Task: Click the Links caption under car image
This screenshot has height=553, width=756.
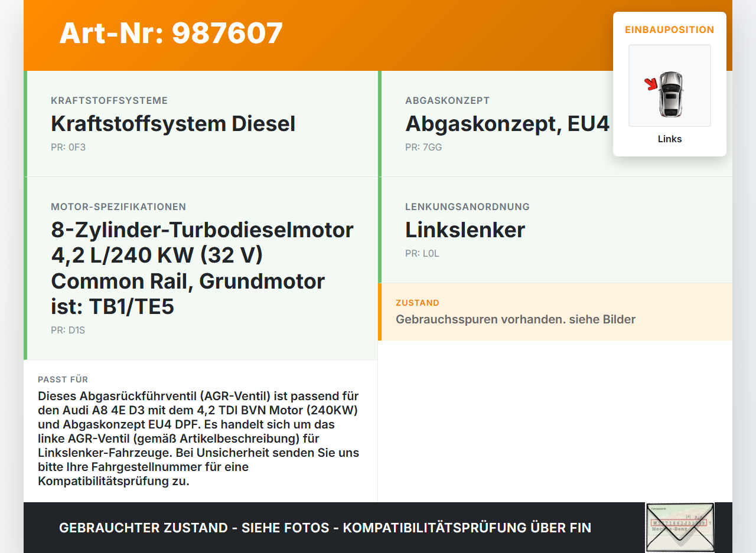Action: point(670,139)
